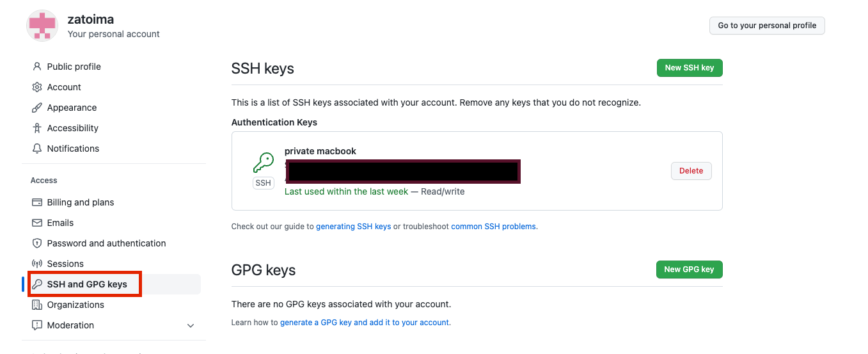Click the credit card Billing icon
The width and height of the screenshot is (868, 354).
pyautogui.click(x=37, y=202)
